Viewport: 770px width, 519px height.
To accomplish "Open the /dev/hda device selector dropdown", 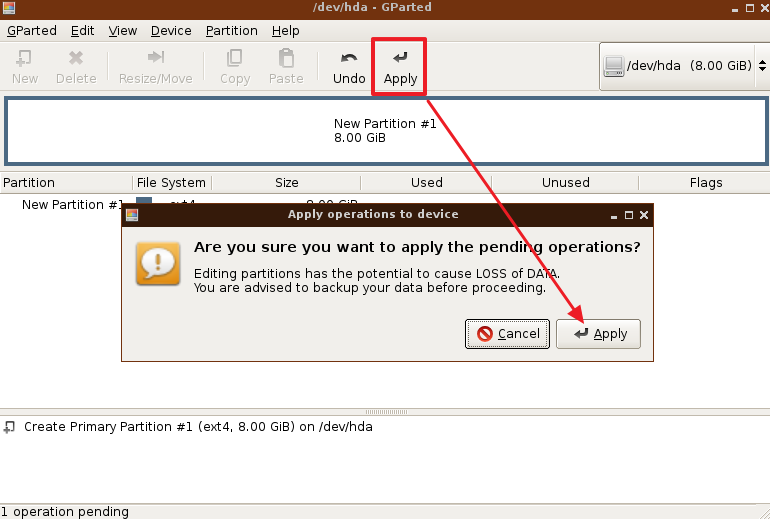I will 685,66.
